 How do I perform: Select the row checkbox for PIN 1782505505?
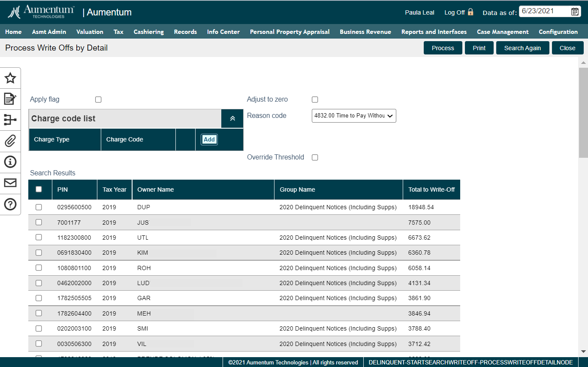tap(39, 298)
